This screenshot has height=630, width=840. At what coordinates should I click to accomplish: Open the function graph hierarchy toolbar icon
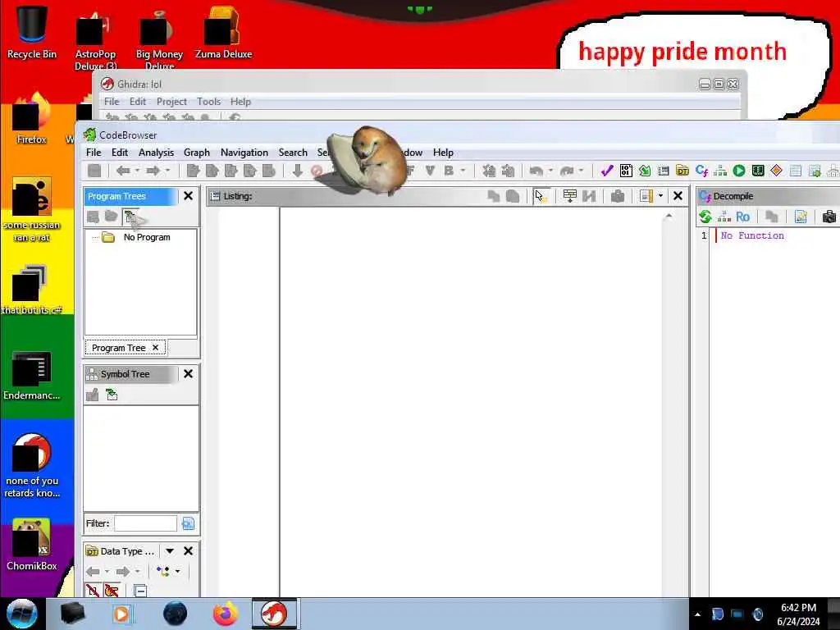pyautogui.click(x=720, y=171)
